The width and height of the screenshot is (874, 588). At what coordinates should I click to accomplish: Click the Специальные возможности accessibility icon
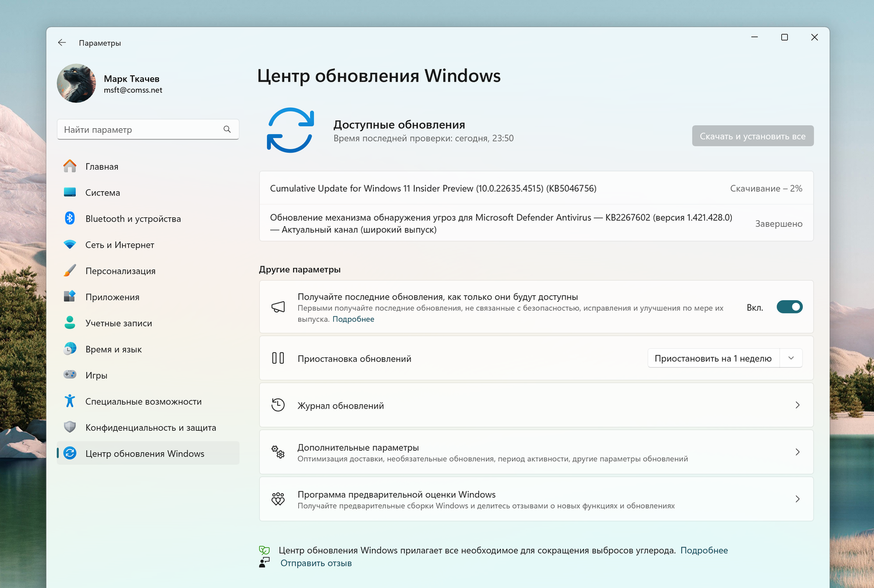pos(70,402)
